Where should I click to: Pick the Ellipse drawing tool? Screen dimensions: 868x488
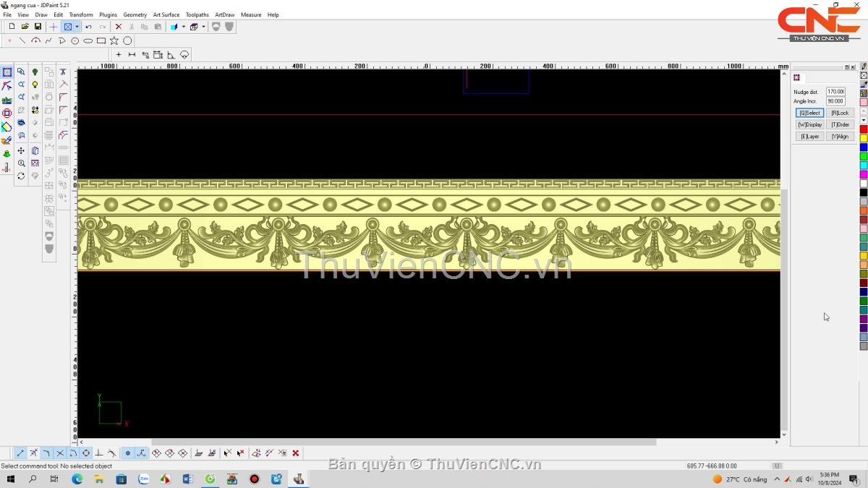tap(88, 40)
